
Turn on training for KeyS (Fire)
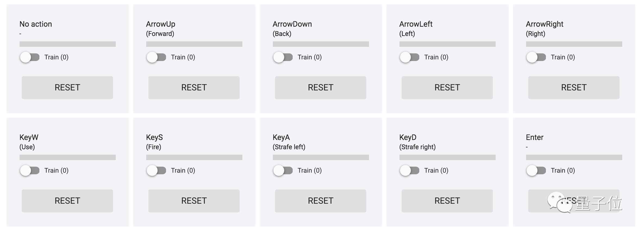click(156, 170)
